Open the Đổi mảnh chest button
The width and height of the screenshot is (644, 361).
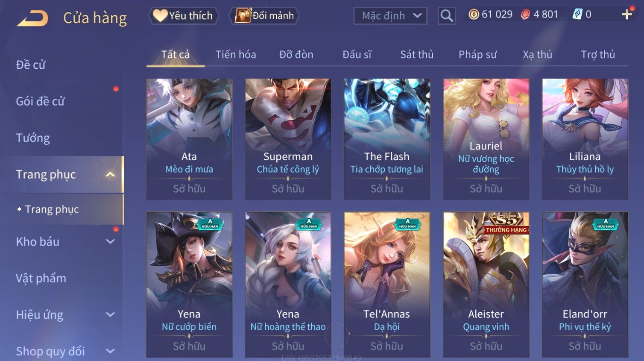pos(264,16)
